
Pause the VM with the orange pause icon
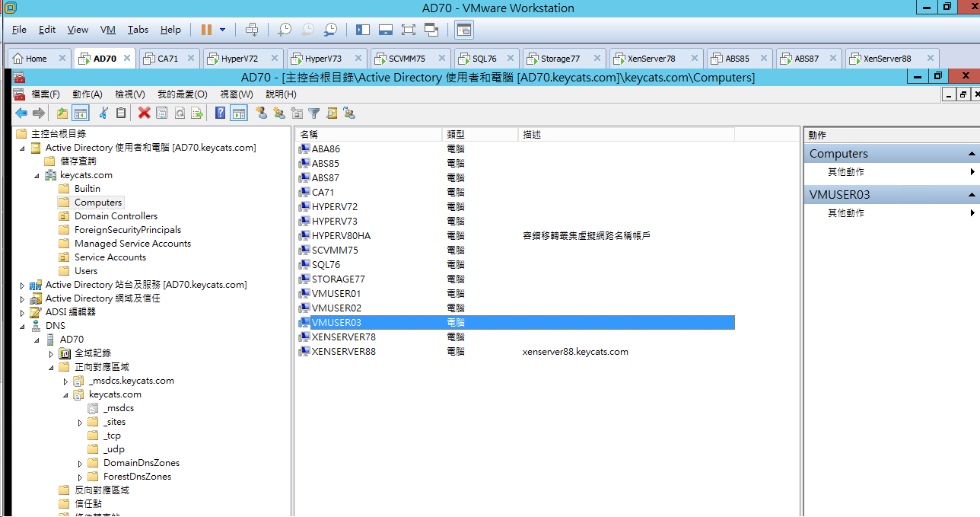[x=206, y=30]
